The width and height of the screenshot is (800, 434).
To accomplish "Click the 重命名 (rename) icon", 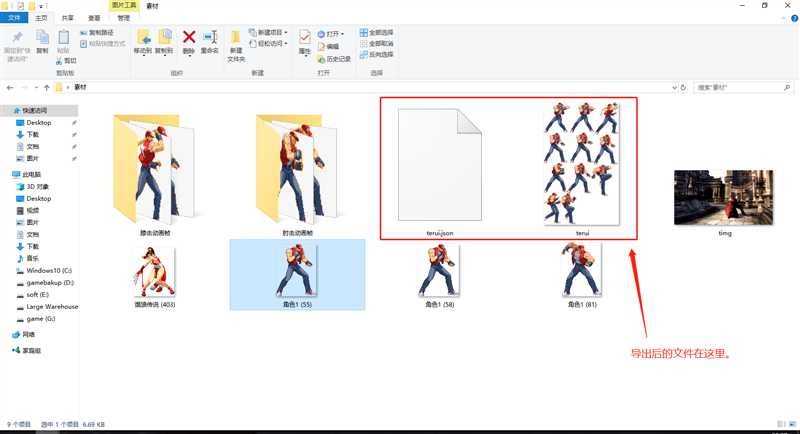I will [x=210, y=37].
